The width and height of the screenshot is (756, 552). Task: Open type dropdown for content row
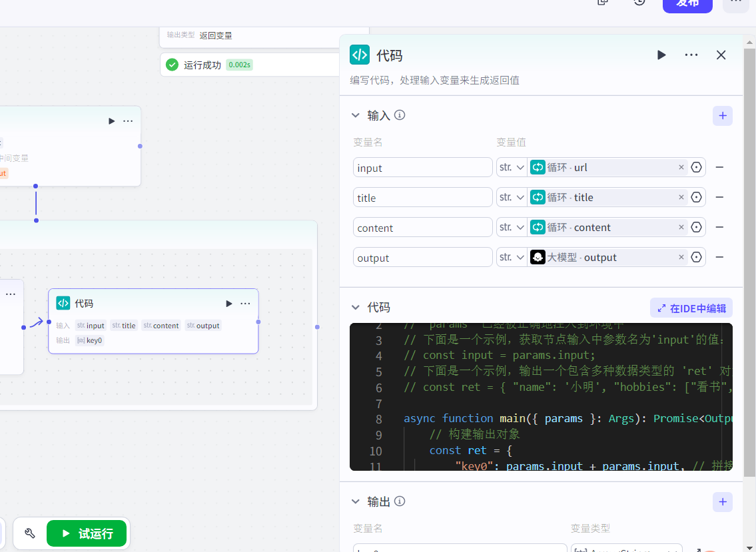(x=512, y=227)
